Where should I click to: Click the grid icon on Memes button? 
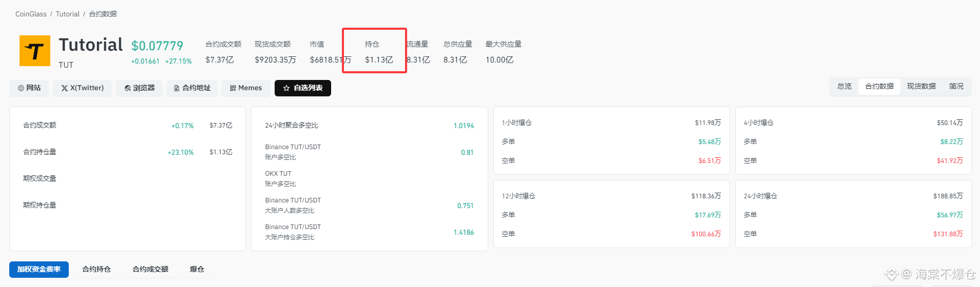[233, 88]
